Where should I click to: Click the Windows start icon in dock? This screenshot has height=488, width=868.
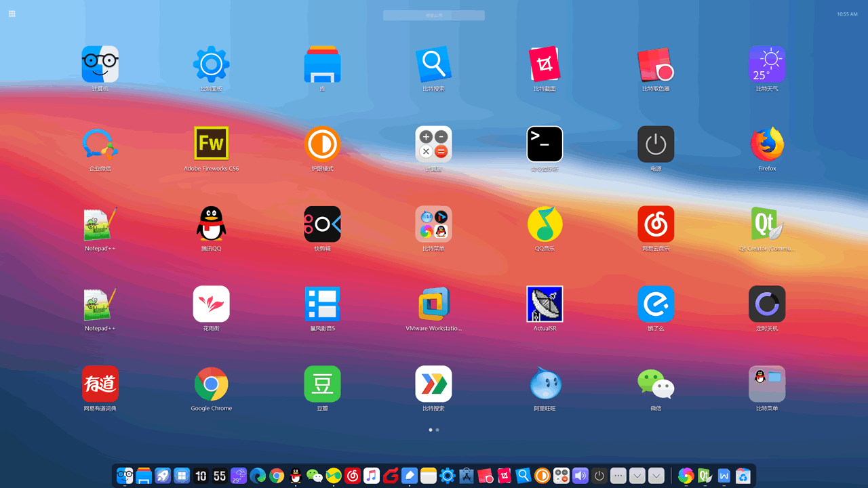(182, 476)
